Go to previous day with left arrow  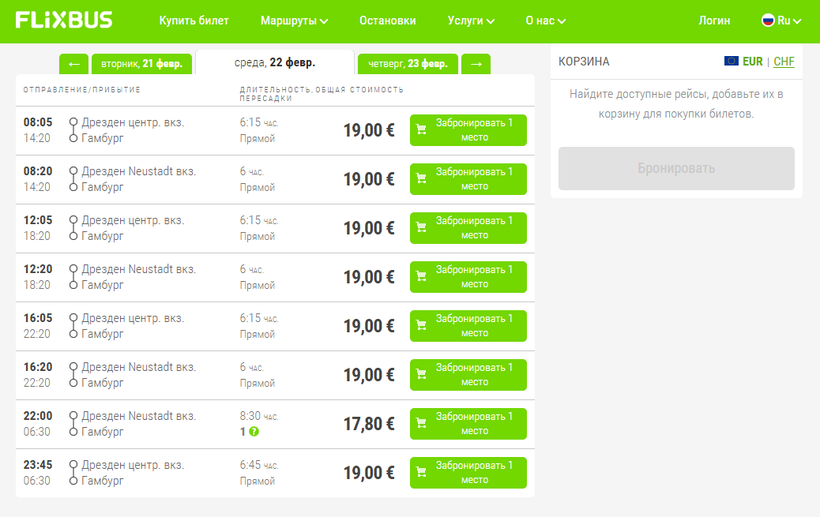tap(73, 64)
